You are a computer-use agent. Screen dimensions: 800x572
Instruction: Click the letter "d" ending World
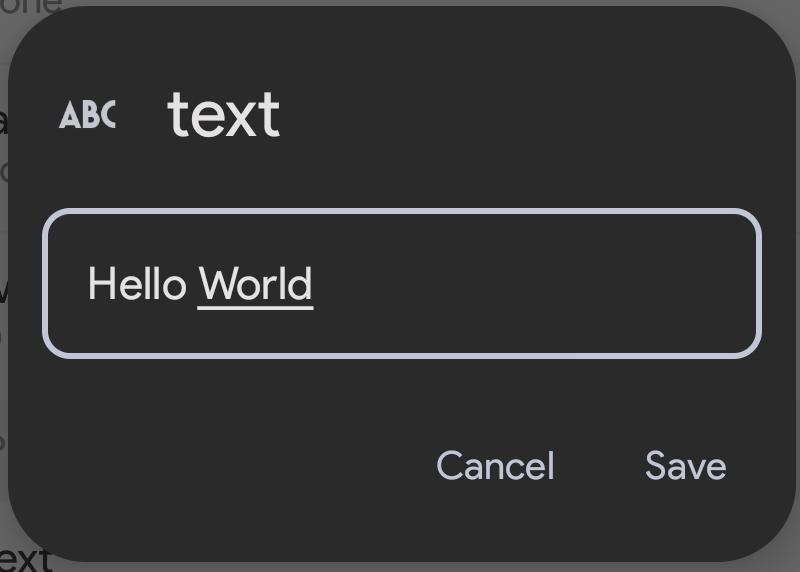[303, 285]
